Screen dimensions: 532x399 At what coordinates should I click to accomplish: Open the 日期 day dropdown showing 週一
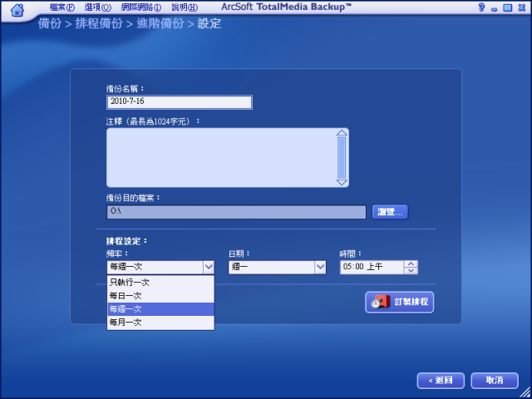pos(277,268)
